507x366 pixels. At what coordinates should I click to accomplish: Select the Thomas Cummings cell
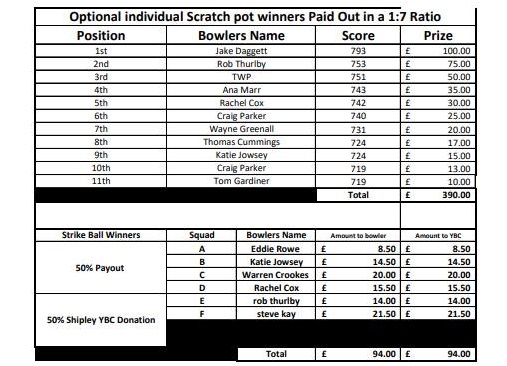tap(241, 142)
